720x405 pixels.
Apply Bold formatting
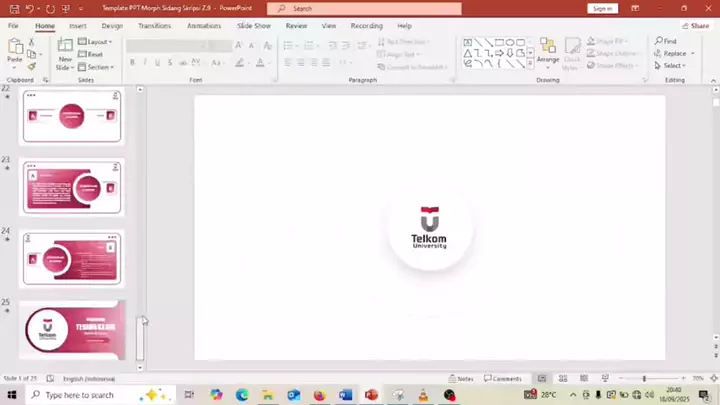132,62
